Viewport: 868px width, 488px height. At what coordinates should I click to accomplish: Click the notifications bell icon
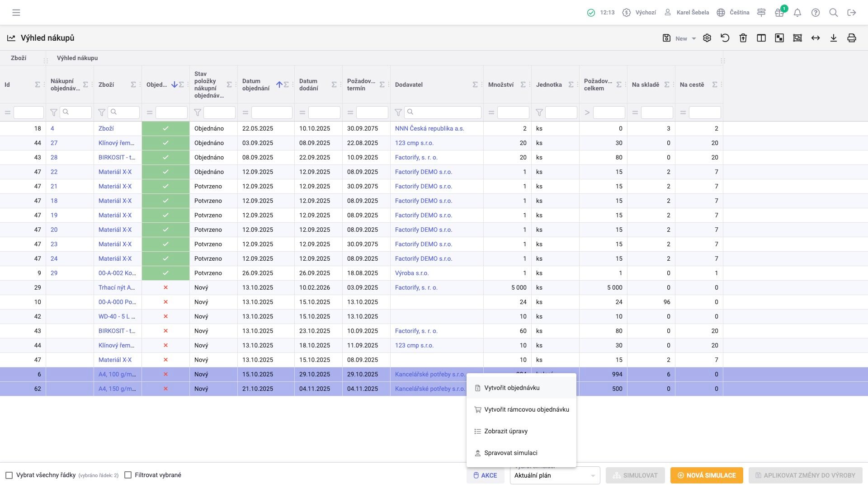pyautogui.click(x=797, y=13)
